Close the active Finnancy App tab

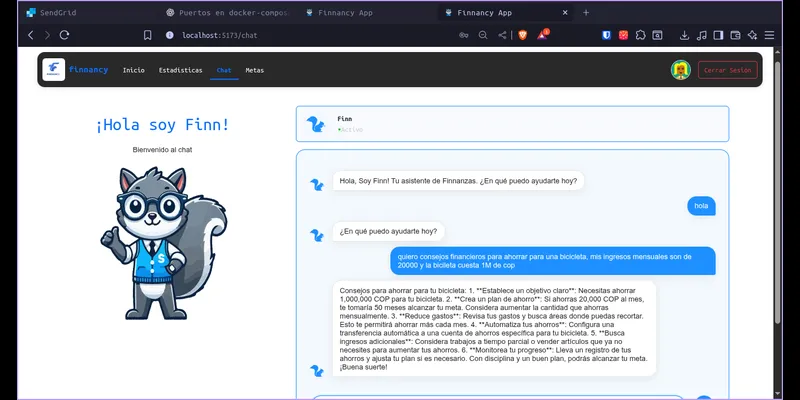pyautogui.click(x=565, y=13)
